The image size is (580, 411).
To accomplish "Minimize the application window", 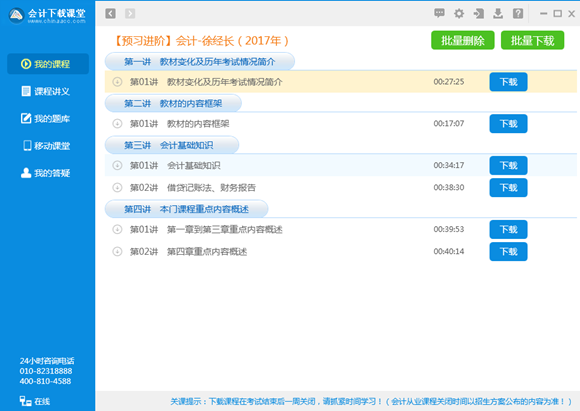I will (x=543, y=14).
